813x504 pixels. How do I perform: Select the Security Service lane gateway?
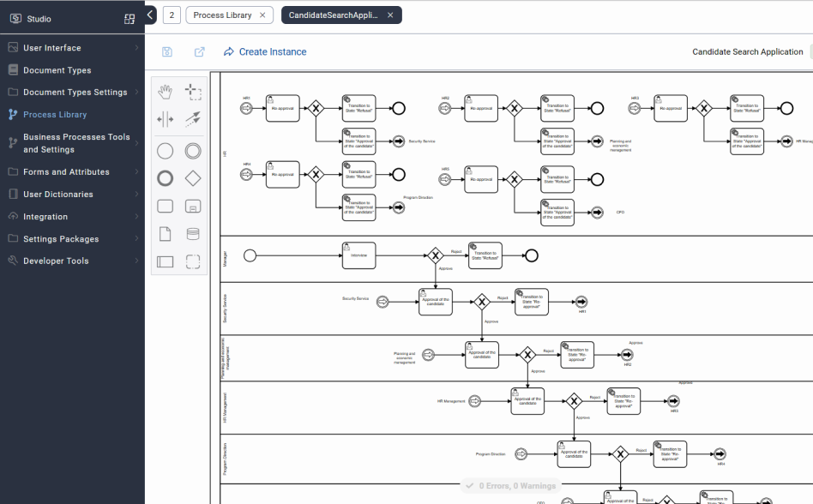coord(482,302)
